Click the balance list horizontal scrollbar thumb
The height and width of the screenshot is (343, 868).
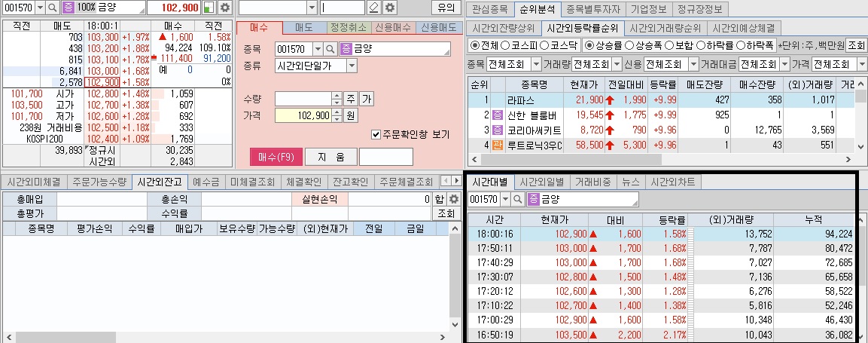(66, 337)
